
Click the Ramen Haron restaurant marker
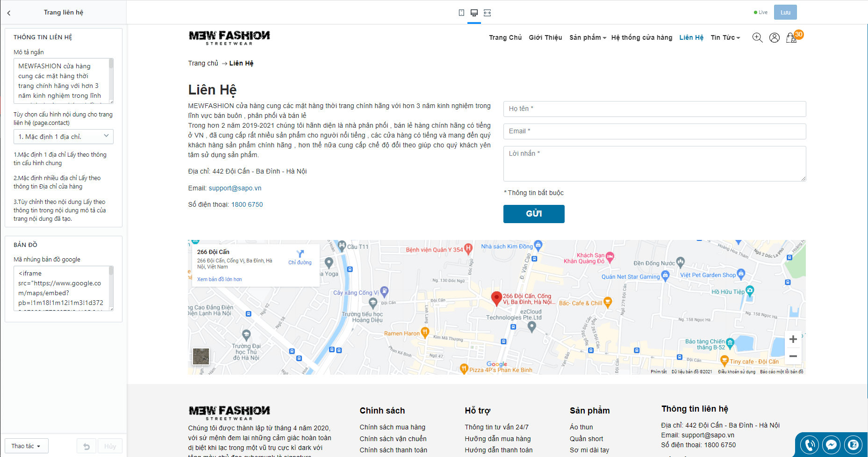425,333
